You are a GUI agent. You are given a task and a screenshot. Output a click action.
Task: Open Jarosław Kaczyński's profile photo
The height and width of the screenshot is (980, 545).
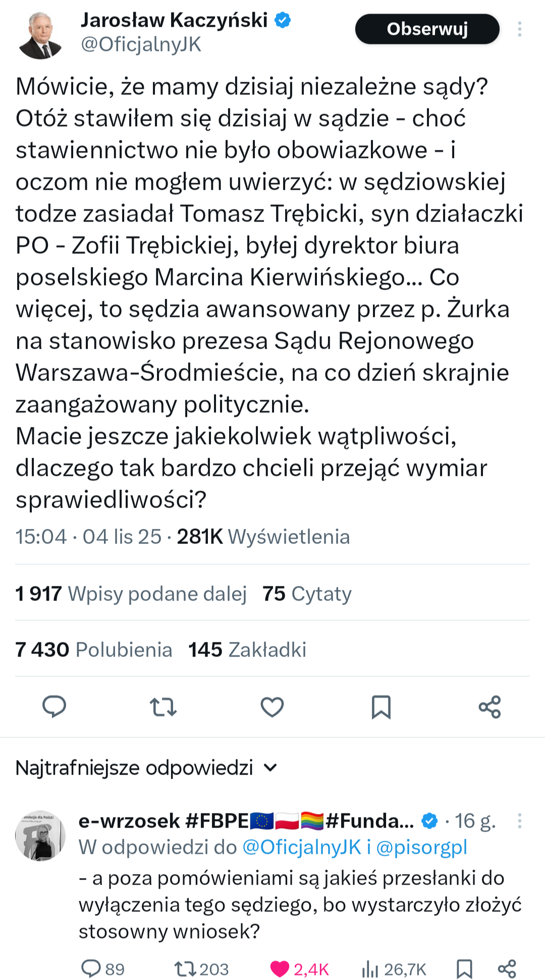tap(40, 35)
